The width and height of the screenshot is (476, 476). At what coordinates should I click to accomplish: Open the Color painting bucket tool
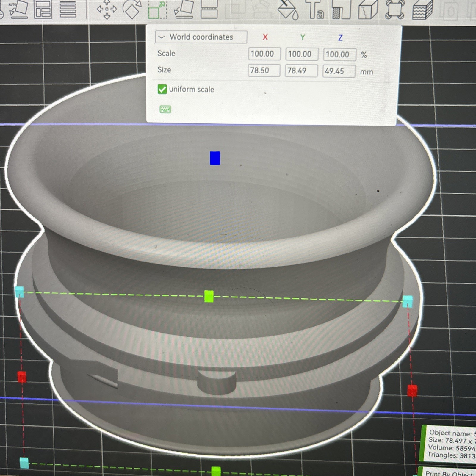[287, 9]
